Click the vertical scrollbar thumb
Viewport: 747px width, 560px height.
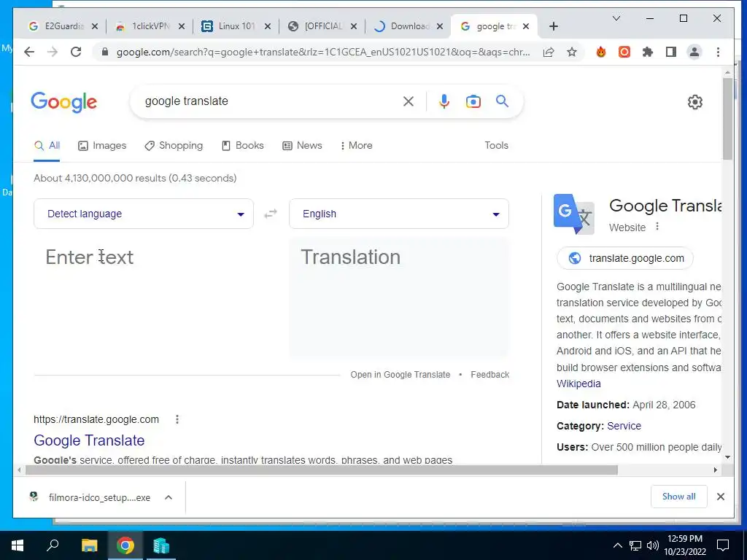click(x=727, y=119)
